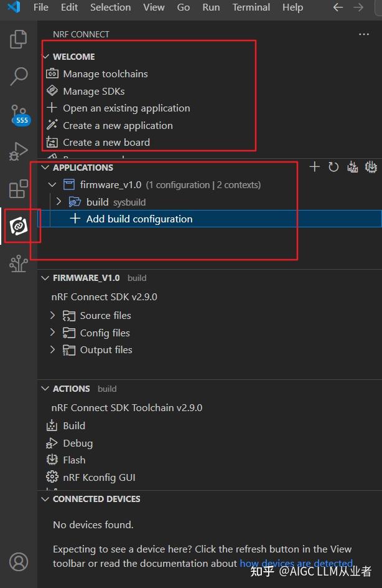Click Add build configuration
This screenshot has width=382, height=588.
coord(139,219)
